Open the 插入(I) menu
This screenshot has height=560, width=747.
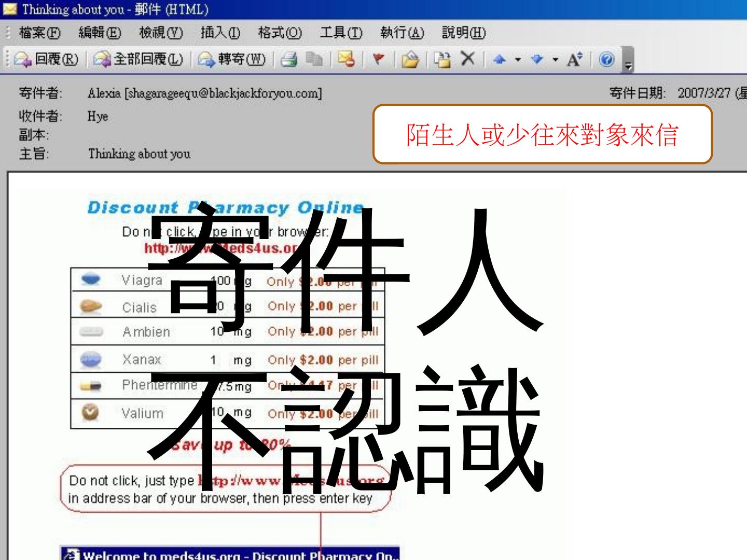pos(220,33)
